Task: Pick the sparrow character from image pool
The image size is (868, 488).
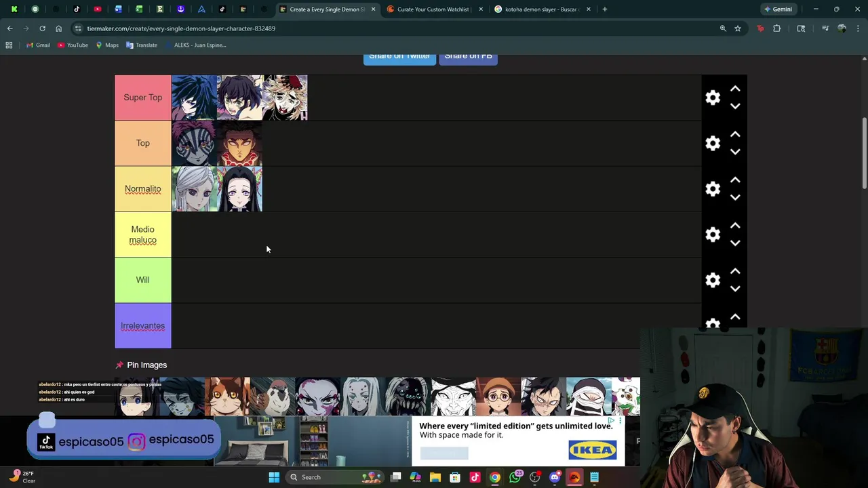Action: point(273,396)
